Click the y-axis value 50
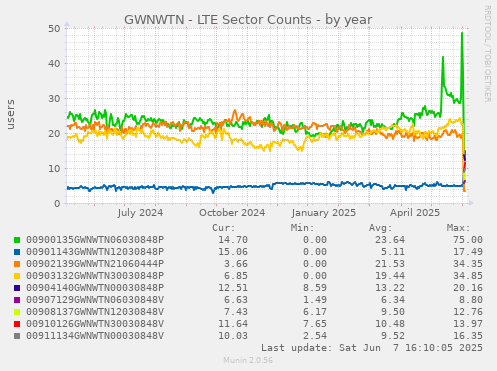The image size is (497, 371). coord(54,29)
